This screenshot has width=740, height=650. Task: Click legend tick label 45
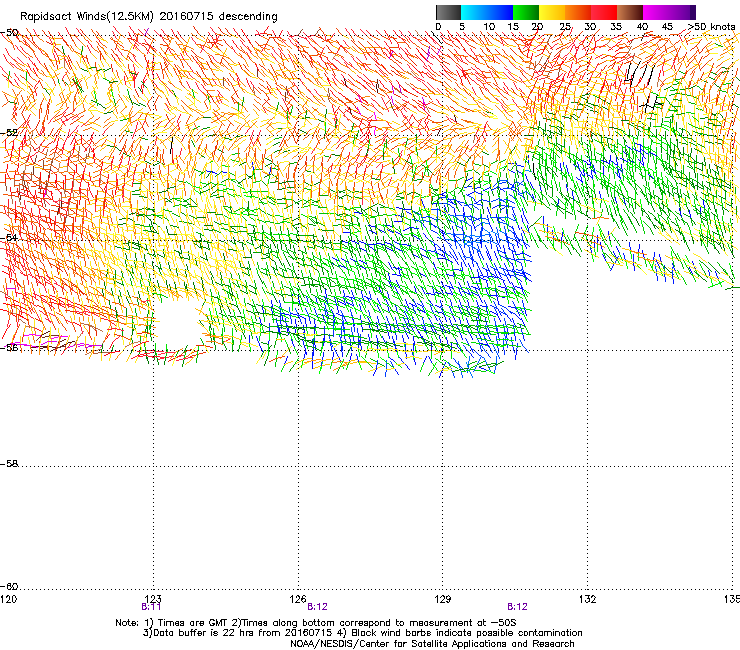(x=667, y=26)
